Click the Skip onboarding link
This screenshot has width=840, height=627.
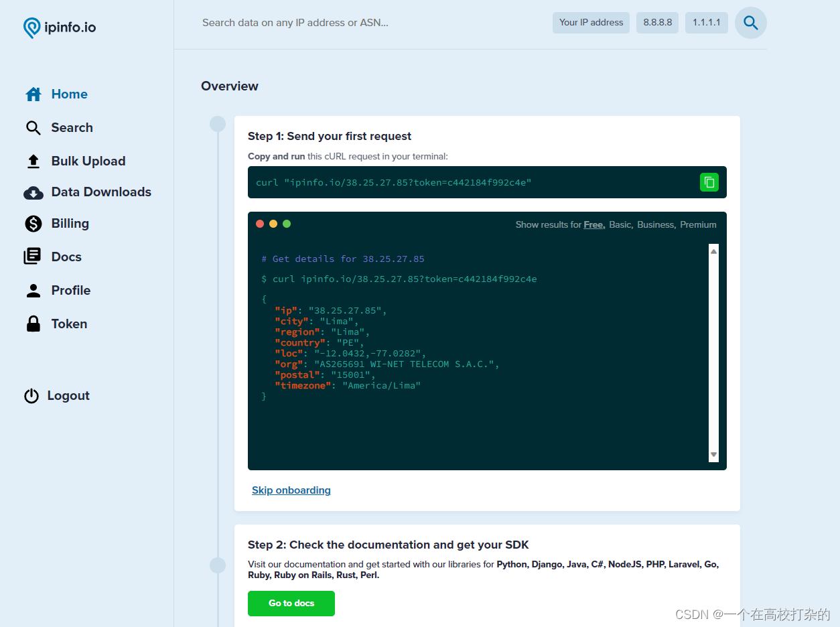click(291, 490)
